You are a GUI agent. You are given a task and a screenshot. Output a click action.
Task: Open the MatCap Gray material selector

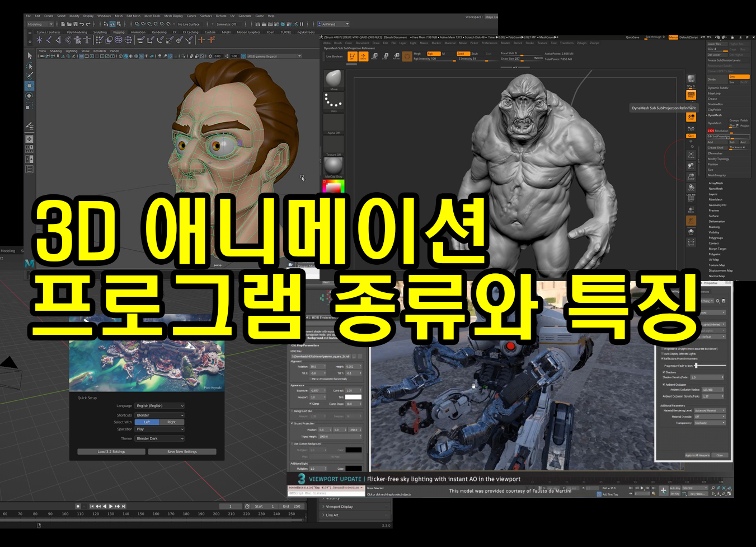click(x=334, y=168)
